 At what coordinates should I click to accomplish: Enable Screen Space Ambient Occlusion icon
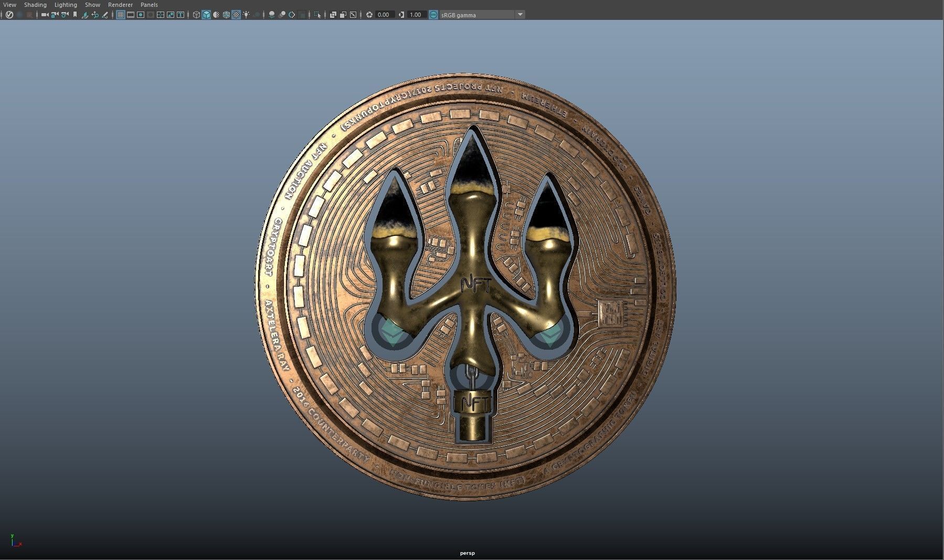(x=272, y=15)
